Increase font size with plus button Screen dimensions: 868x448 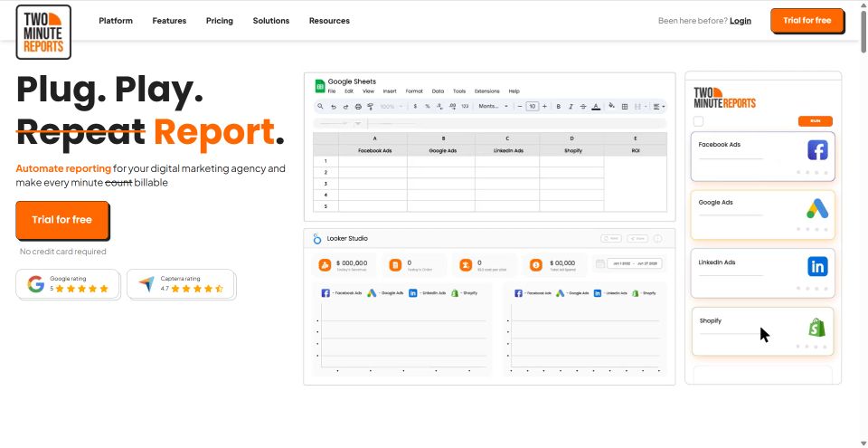point(544,107)
